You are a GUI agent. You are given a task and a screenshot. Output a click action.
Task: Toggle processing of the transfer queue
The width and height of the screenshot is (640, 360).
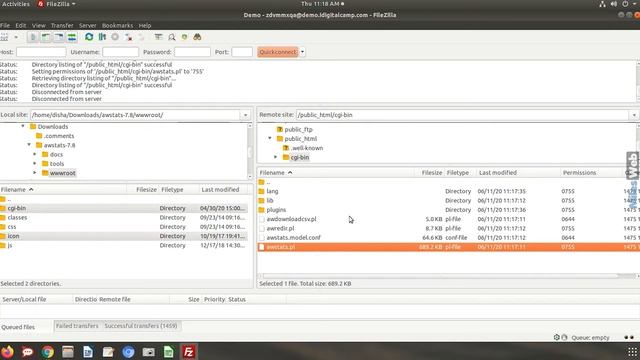pyautogui.click(x=102, y=37)
